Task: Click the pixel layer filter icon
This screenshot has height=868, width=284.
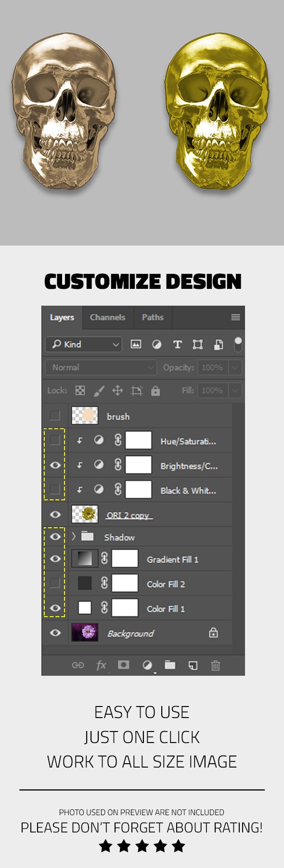Action: tap(136, 344)
